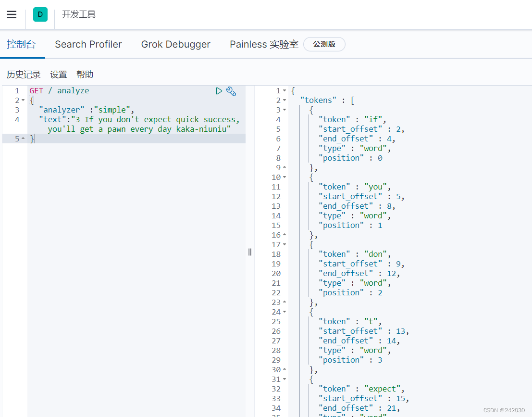This screenshot has height=417, width=532.
Task: Click the "position" : 3 line
Action: (350, 360)
